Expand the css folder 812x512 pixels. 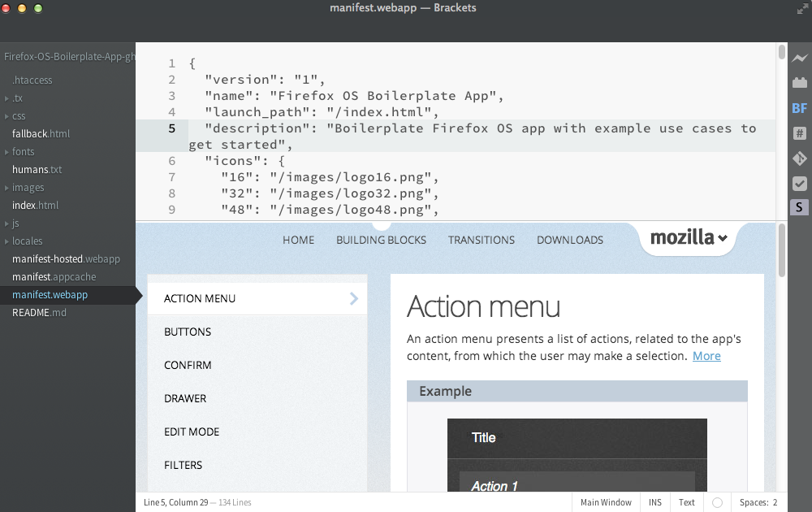pos(6,116)
